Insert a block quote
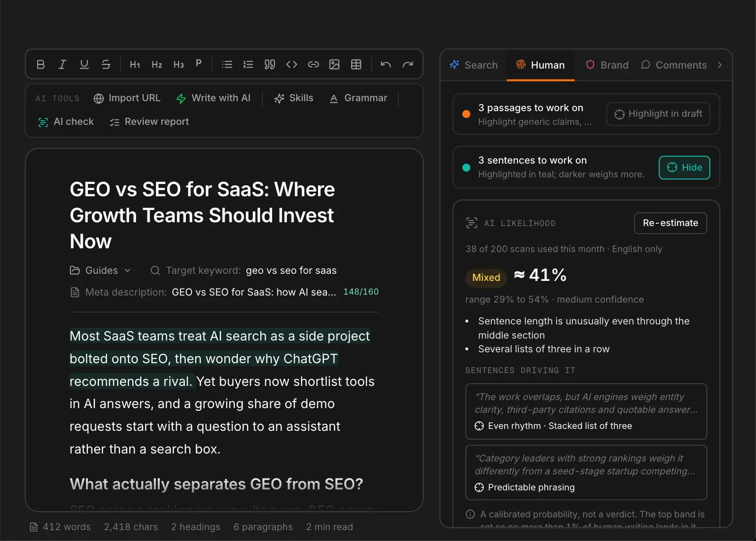The height and width of the screenshot is (541, 756). click(x=270, y=64)
